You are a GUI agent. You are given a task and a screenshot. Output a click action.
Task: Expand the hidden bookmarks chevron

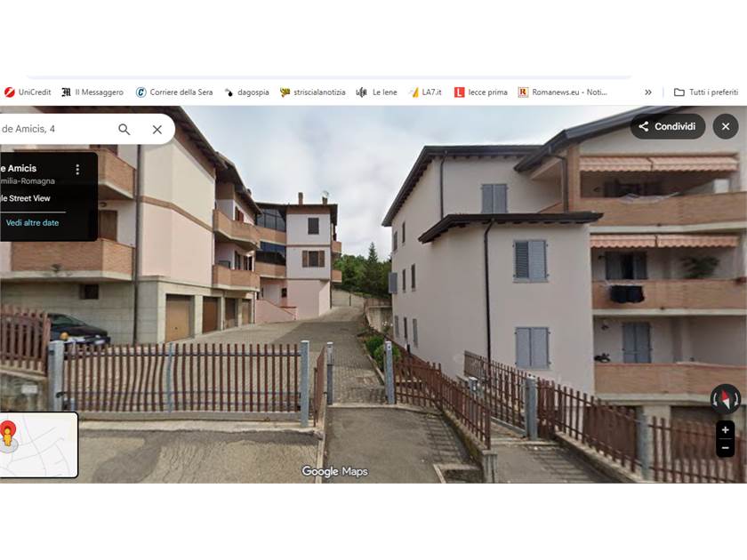(648, 92)
